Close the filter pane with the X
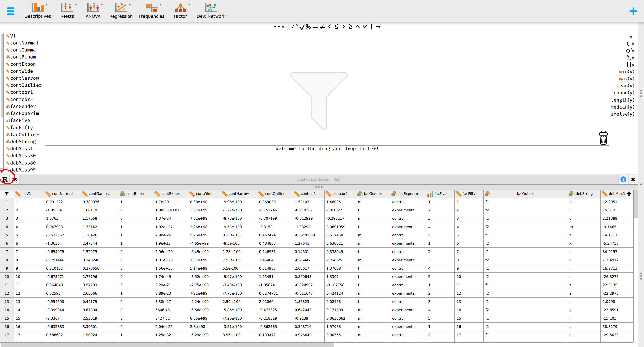 [x=633, y=179]
